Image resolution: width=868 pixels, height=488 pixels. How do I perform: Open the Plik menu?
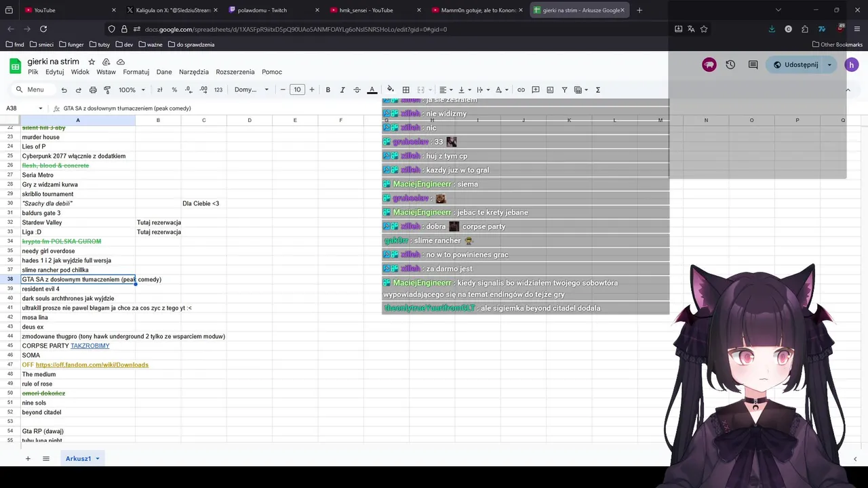pyautogui.click(x=33, y=72)
